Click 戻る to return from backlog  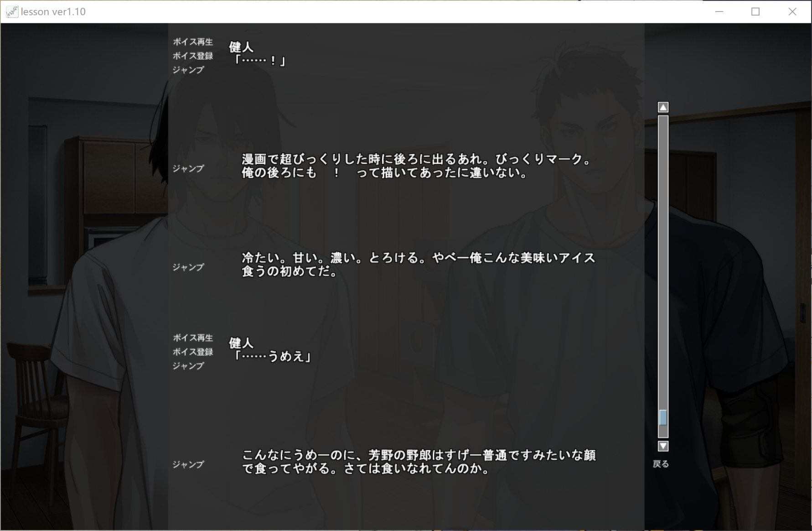click(x=661, y=464)
